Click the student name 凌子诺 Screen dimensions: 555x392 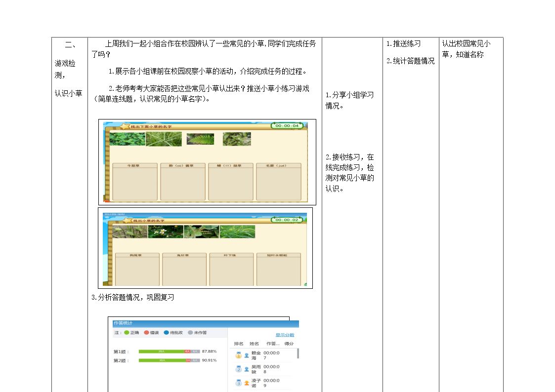click(256, 383)
